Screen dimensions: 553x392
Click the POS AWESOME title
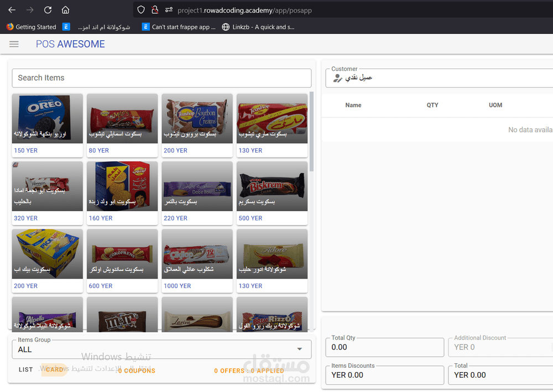(x=70, y=44)
